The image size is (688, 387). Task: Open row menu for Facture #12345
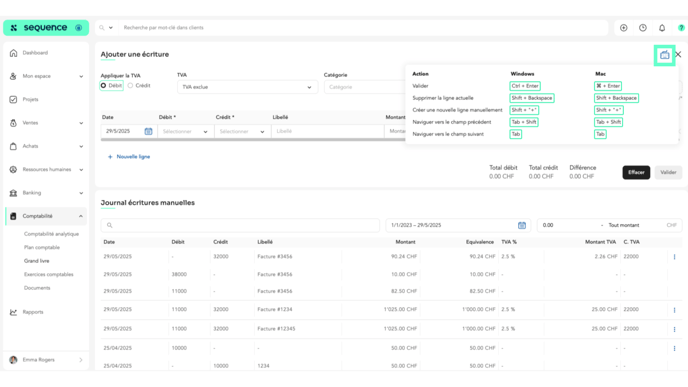674,329
